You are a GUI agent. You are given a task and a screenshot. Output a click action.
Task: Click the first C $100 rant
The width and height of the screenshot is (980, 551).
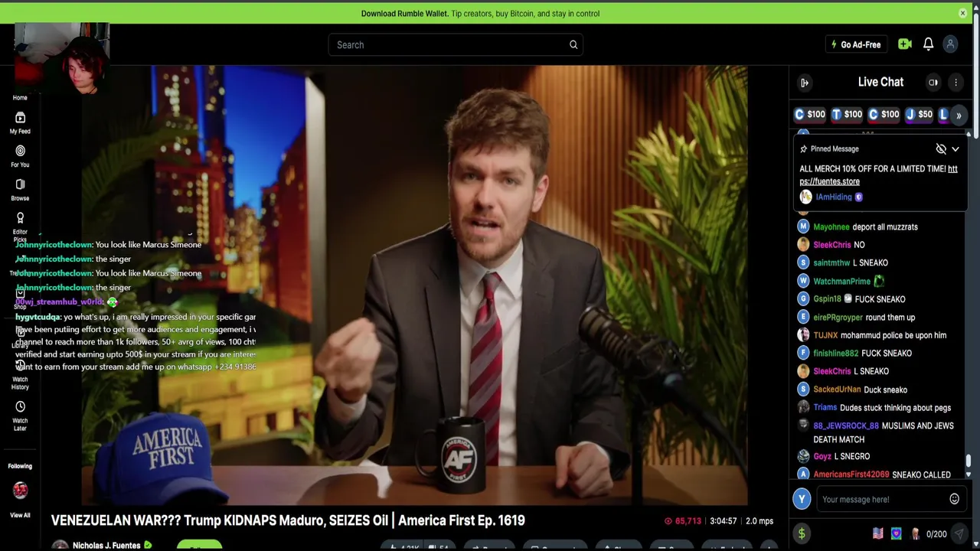810,114
